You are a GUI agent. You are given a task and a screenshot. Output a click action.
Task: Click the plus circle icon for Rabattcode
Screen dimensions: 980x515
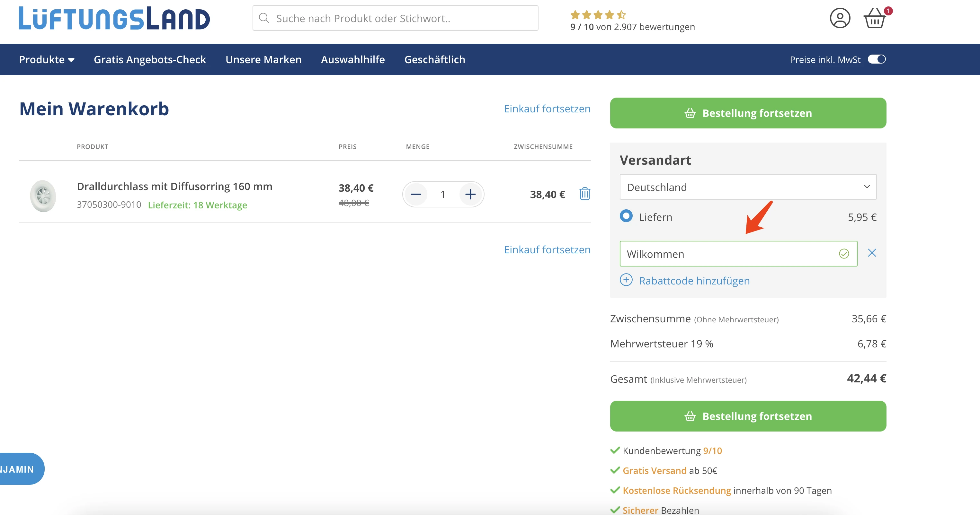point(626,280)
